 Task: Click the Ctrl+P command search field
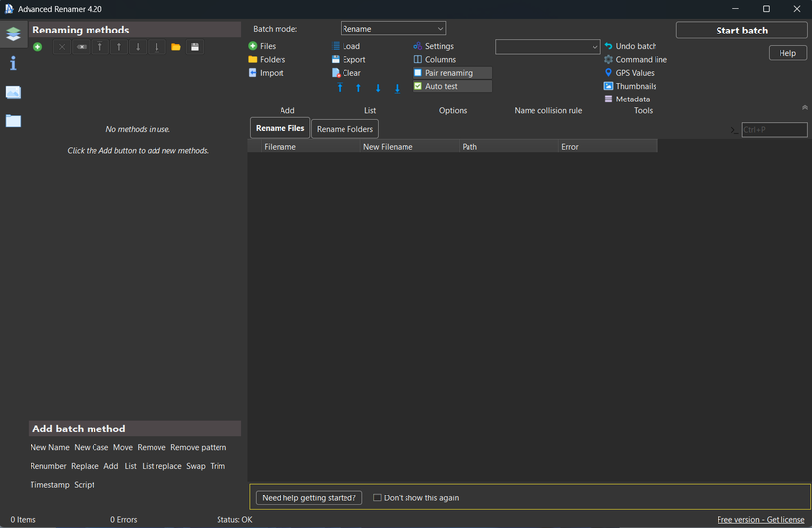point(775,130)
